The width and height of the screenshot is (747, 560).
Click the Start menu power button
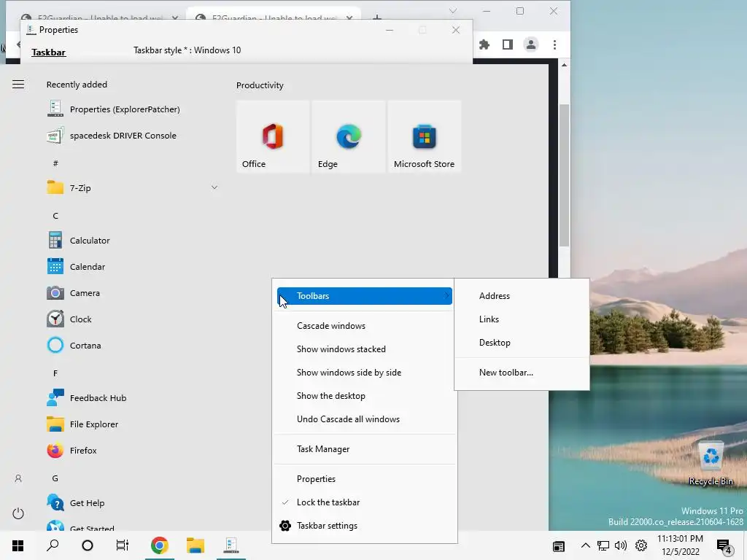pos(18,513)
